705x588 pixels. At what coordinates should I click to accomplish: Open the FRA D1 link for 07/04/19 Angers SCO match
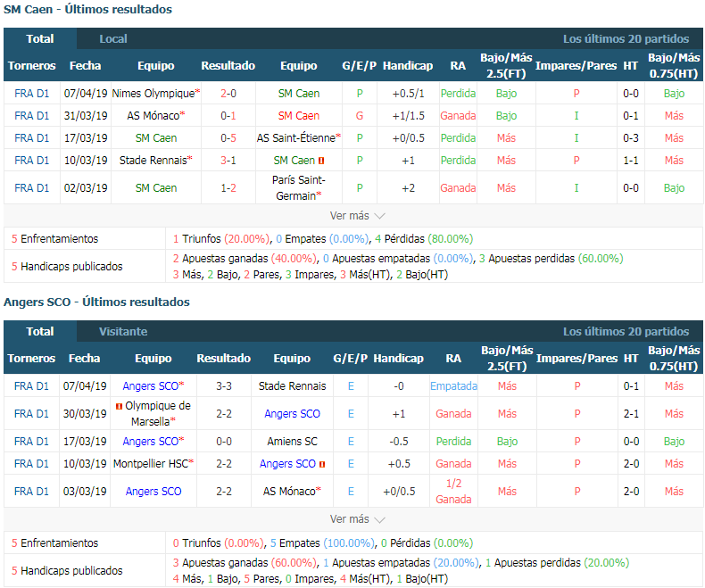[x=31, y=386]
